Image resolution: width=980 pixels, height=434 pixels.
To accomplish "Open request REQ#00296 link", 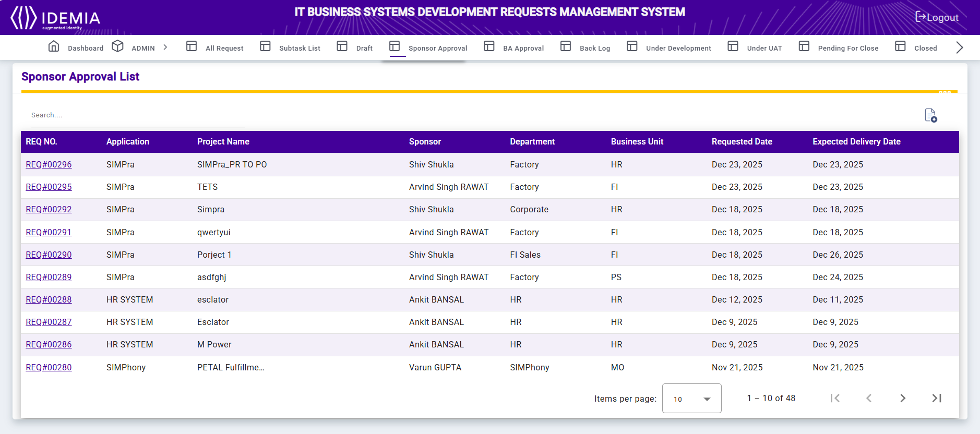I will tap(49, 165).
